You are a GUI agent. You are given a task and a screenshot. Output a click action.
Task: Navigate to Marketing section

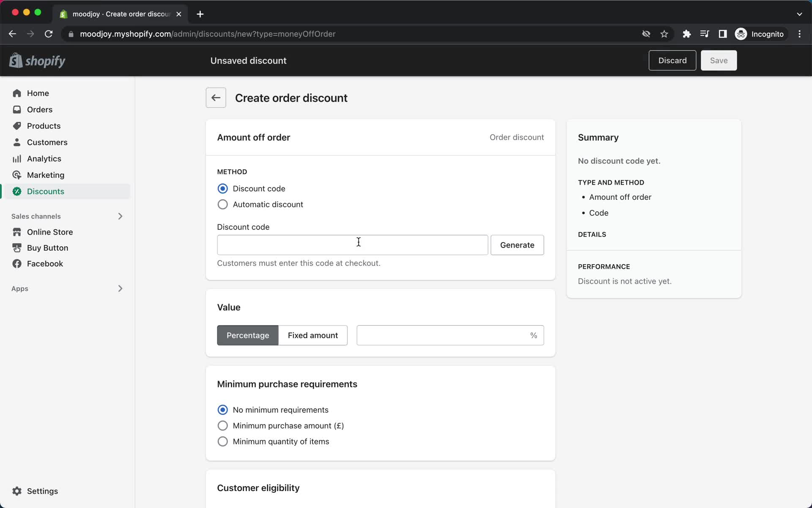coord(46,175)
